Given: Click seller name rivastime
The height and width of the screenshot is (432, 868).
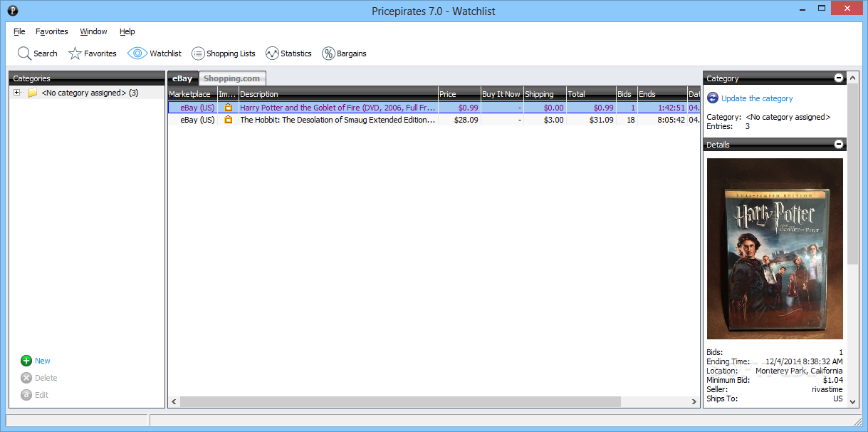Looking at the screenshot, I should pos(827,389).
